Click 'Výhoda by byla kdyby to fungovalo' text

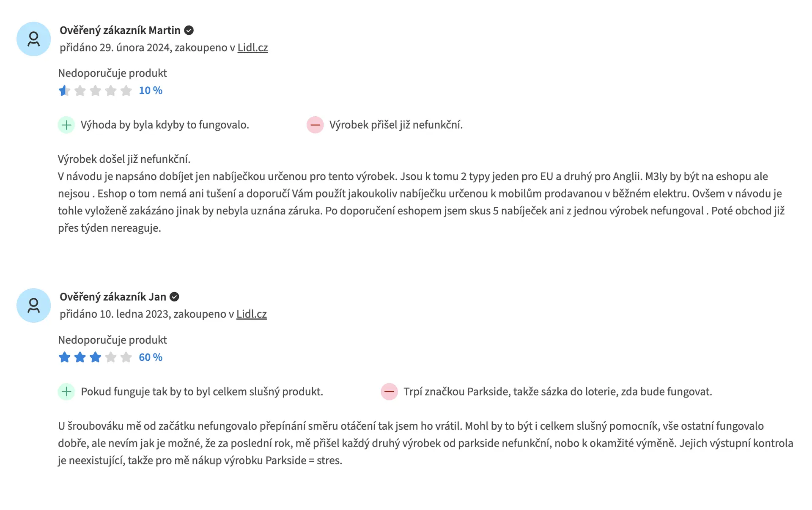[165, 125]
